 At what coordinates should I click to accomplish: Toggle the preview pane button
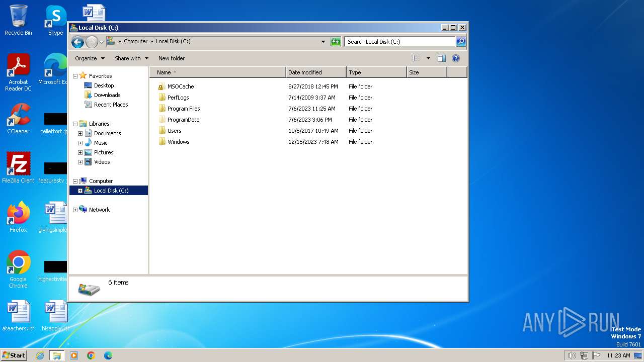[441, 58]
